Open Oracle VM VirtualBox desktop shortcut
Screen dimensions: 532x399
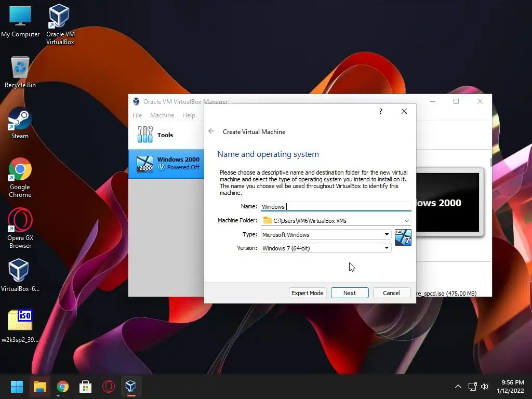point(60,24)
